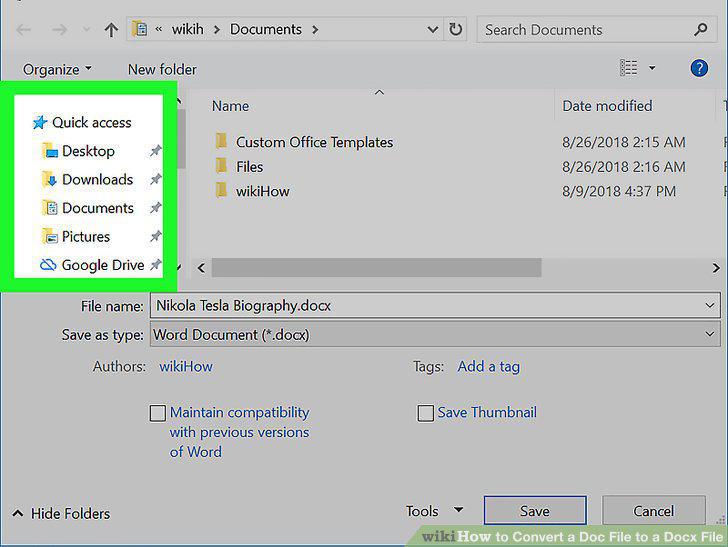Go back with the left arrow
The width and height of the screenshot is (728, 547).
click(24, 30)
